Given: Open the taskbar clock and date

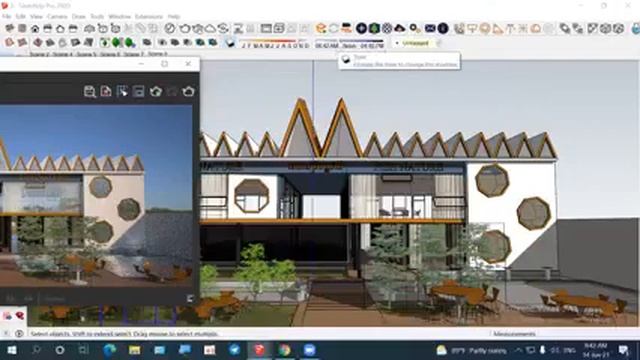Looking at the screenshot, I should (596, 350).
